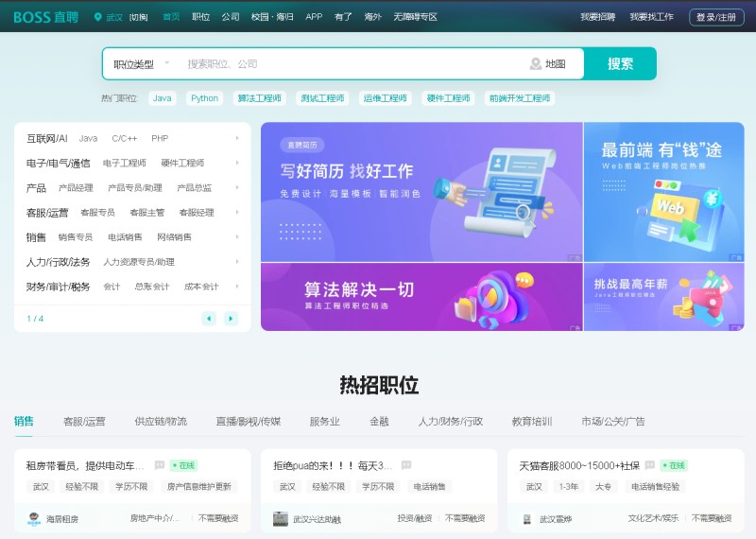Viewport: 756px width, 539px height.
Task: Click 武汉兴达助融 company logo
Action: [280, 519]
